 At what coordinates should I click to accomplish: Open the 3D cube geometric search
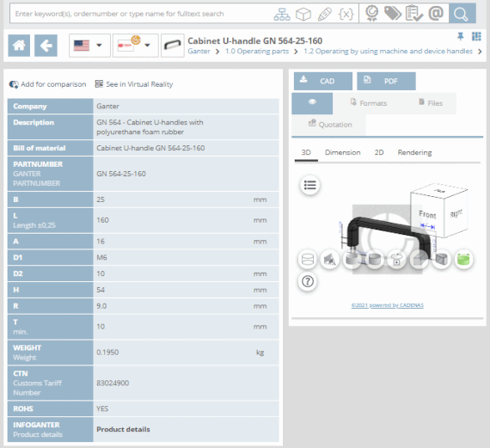click(303, 14)
